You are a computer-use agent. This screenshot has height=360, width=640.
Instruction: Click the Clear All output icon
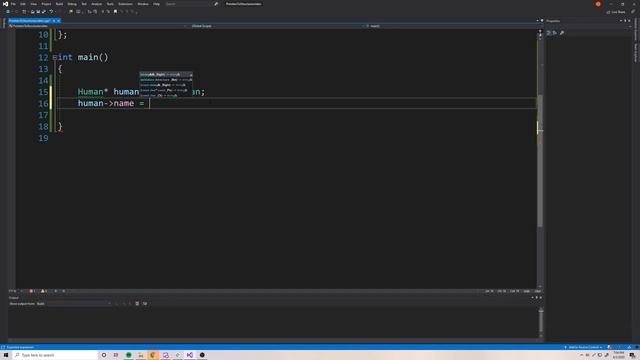click(137, 304)
